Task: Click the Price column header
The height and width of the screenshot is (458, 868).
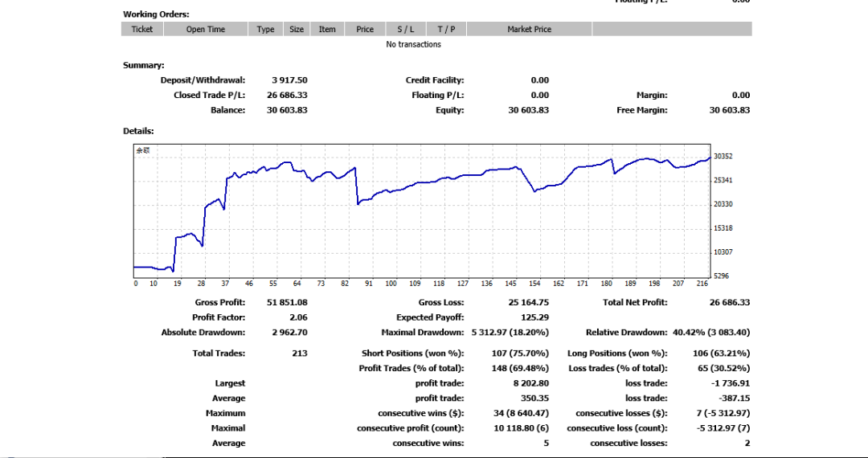Action: pyautogui.click(x=365, y=29)
